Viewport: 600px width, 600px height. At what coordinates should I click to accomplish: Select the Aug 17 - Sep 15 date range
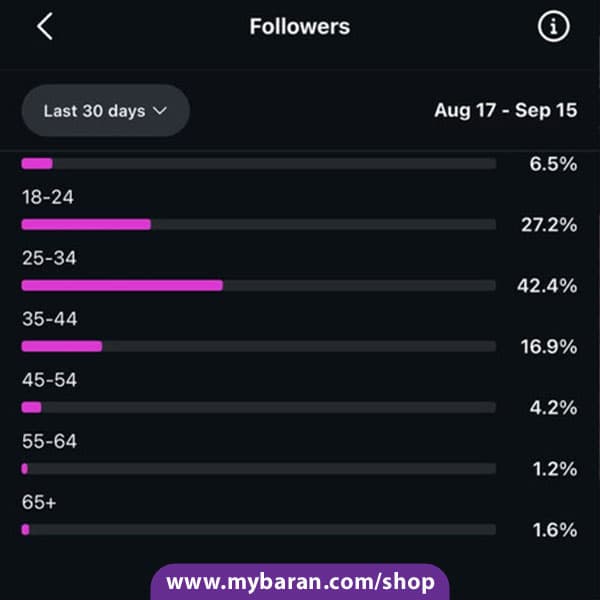pyautogui.click(x=505, y=110)
